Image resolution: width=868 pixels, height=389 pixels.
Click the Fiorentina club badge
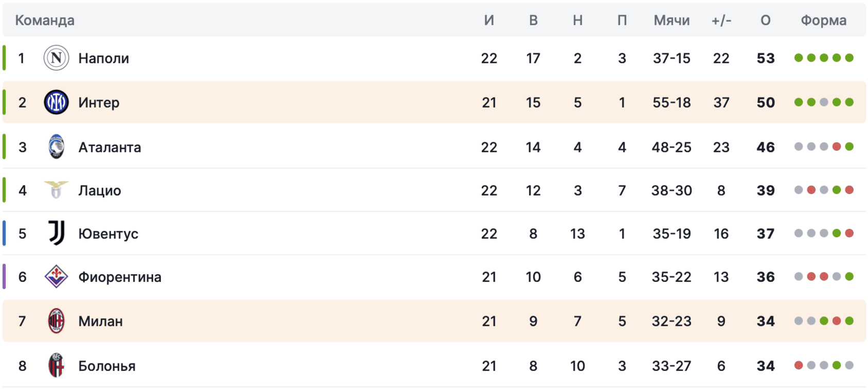pos(57,277)
